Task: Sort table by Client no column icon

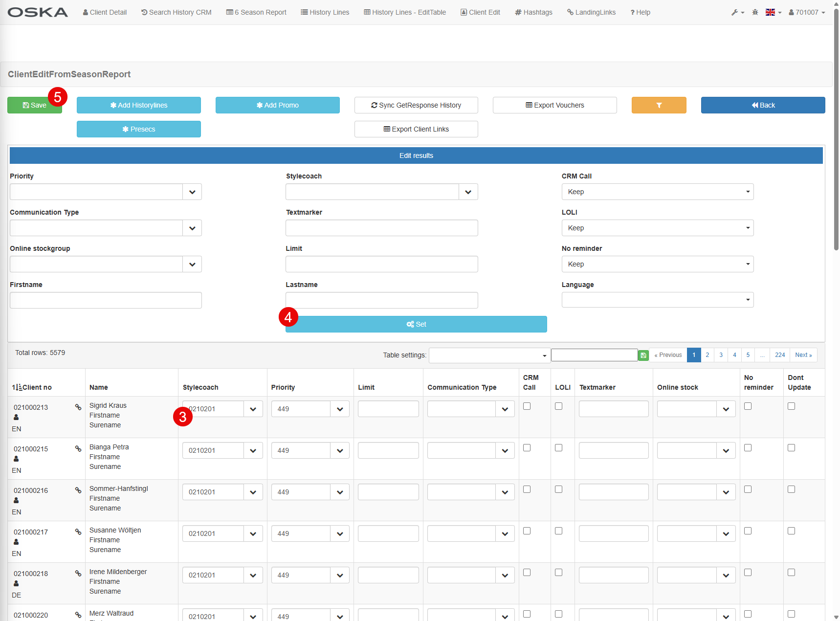Action: coord(17,387)
